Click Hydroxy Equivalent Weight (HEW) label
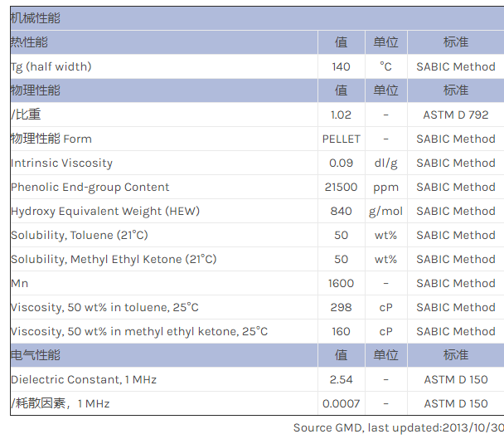This screenshot has width=504, height=439. tap(105, 211)
